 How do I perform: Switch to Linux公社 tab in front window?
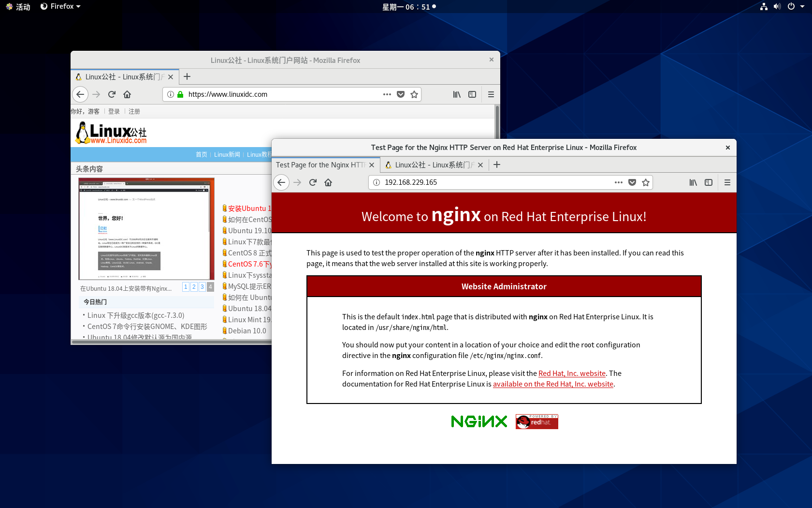coord(435,165)
